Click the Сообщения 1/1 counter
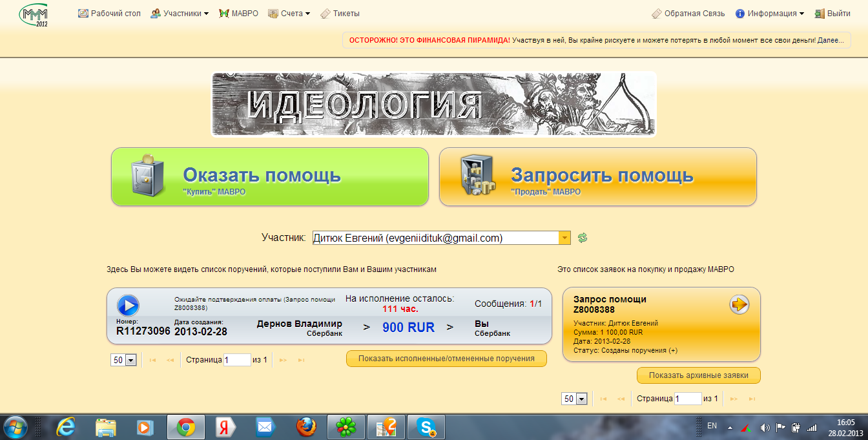The width and height of the screenshot is (868, 440). 508,304
